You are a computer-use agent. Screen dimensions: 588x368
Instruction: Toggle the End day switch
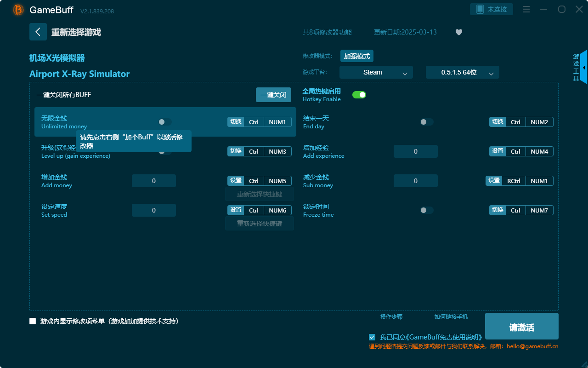coord(426,122)
